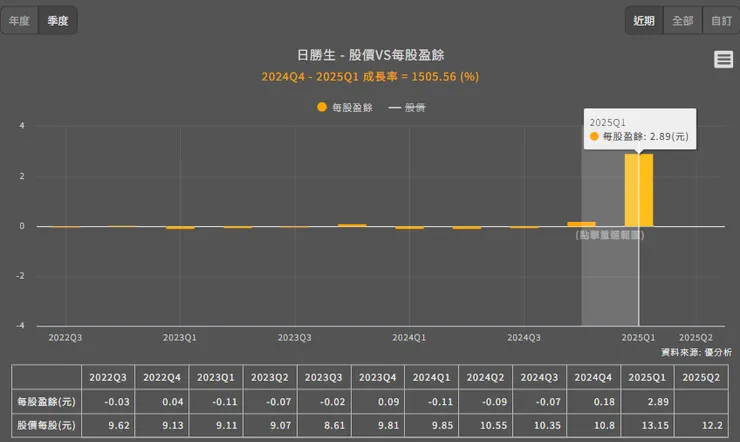
Task: Click the 2023Q1 x-axis label
Action: (180, 338)
